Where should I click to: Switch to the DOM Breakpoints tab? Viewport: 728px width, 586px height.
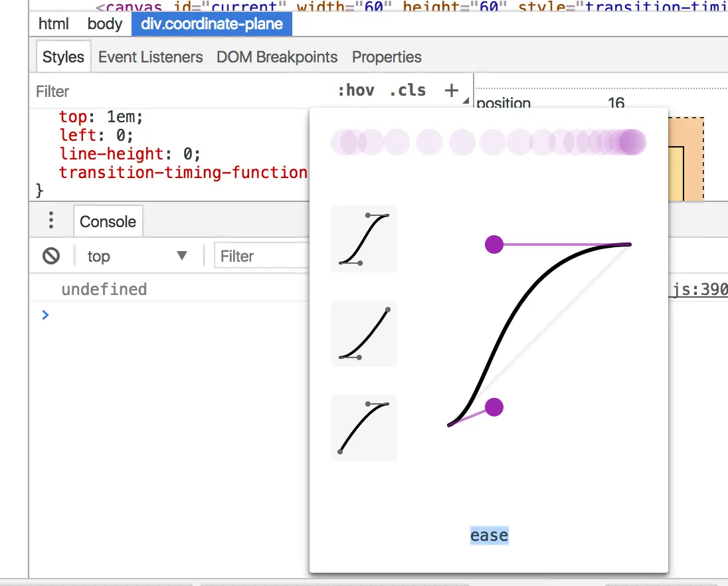[277, 56]
